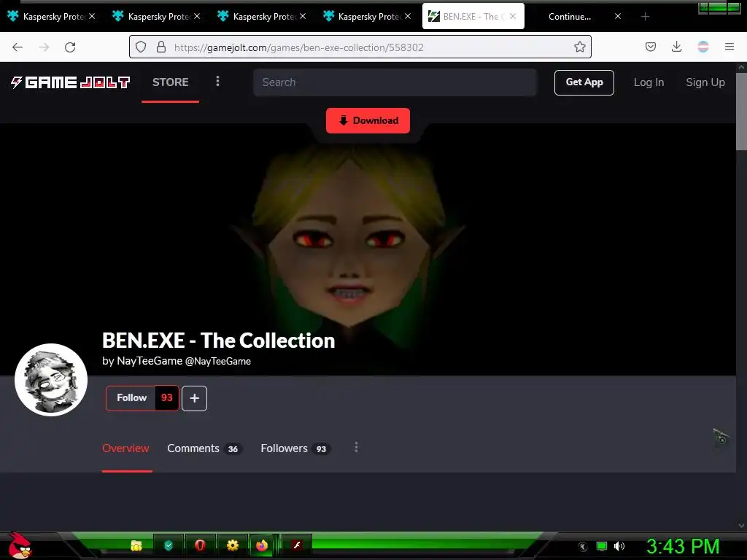
Task: Click the Log In link
Action: tap(649, 82)
